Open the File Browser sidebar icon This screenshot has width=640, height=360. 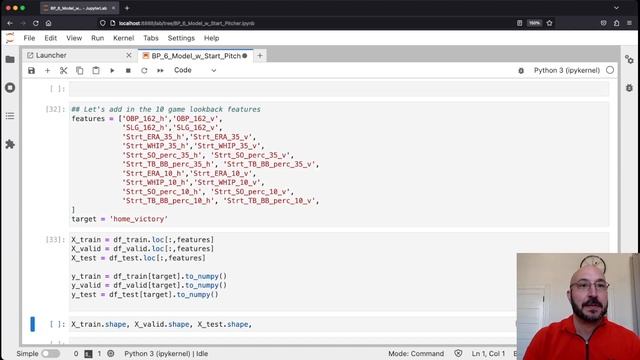click(10, 60)
